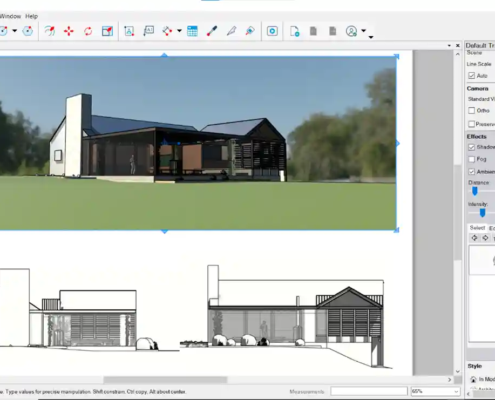Viewport: 495px width, 400px height.
Task: Click the bottom-right corner selection handle
Action: click(x=397, y=230)
